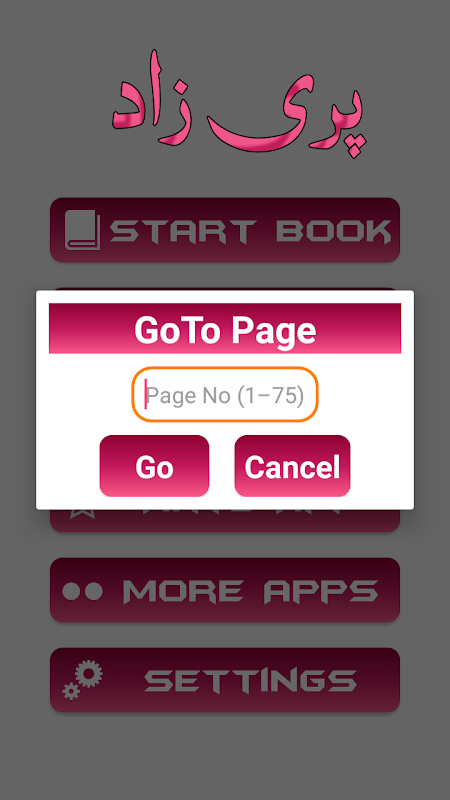Tap the large gear in Settings icon
This screenshot has width=450, height=800.
coord(90,673)
